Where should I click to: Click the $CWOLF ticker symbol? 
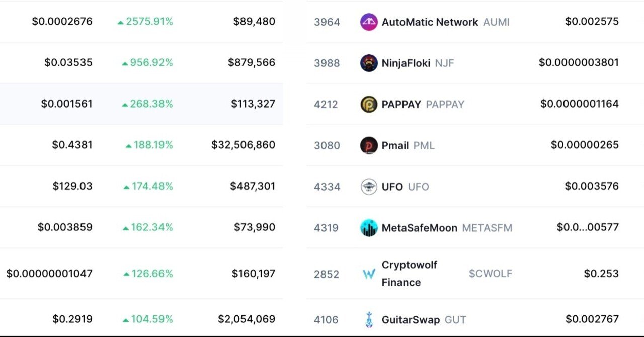click(490, 274)
